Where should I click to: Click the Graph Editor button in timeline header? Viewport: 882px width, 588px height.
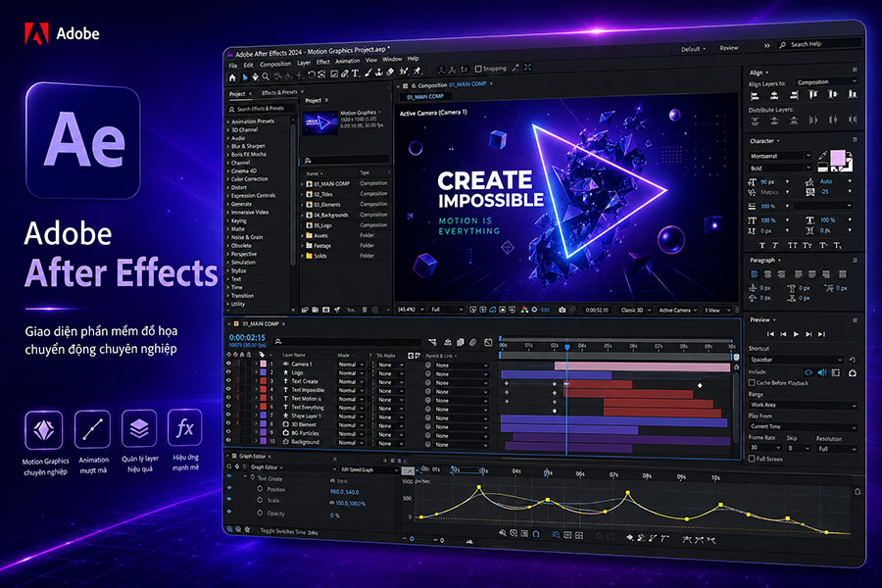click(488, 342)
